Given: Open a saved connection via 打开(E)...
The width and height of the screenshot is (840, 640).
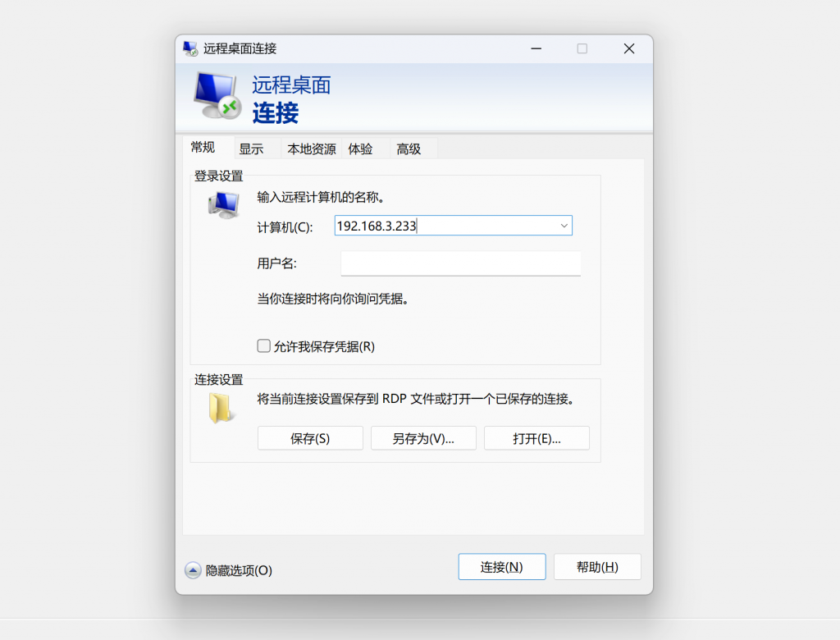Looking at the screenshot, I should coord(536,438).
